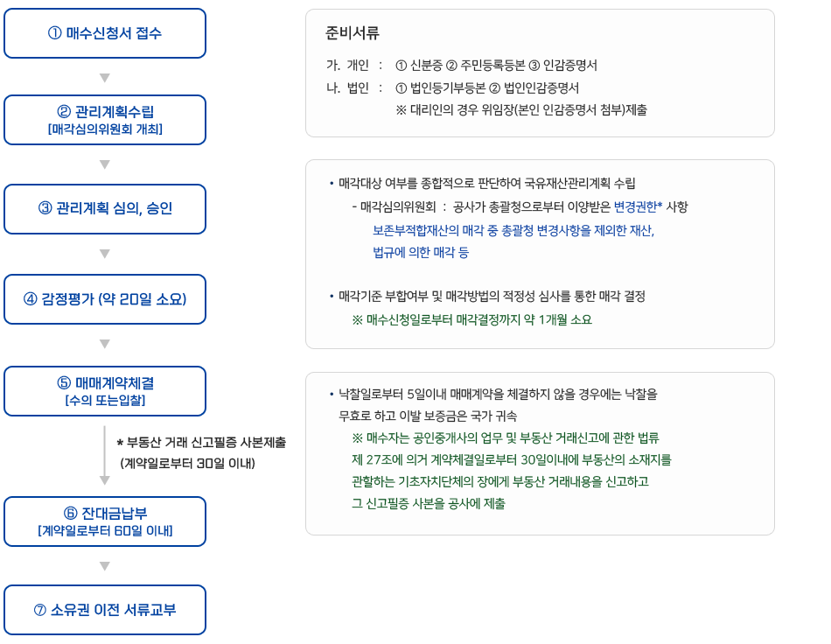Image resolution: width=831 pixels, height=644 pixels.
Task: Open the '⑦ 소유권 이전 서류교부' step
Action: (x=105, y=610)
